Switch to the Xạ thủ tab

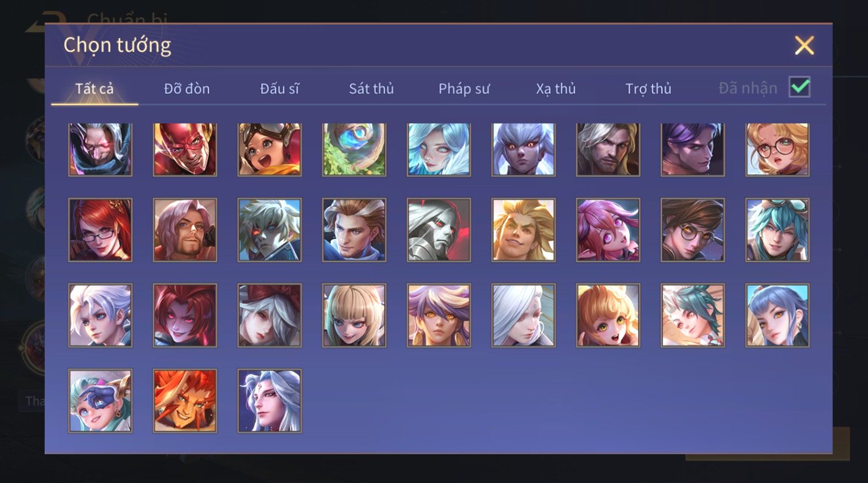click(556, 89)
